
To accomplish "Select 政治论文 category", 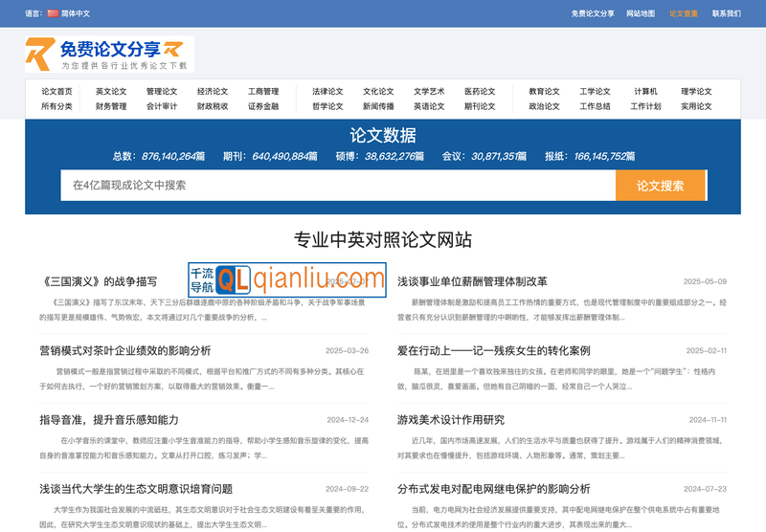I will point(544,106).
